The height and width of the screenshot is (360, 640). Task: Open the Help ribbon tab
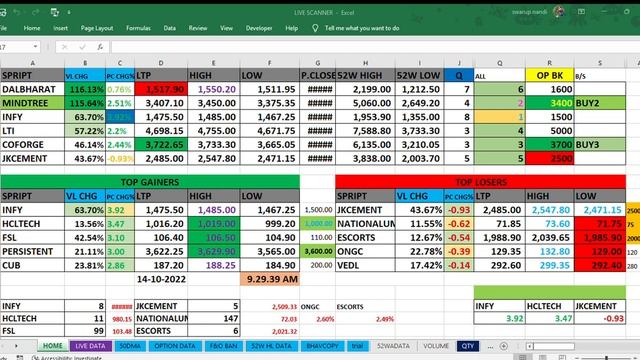(x=291, y=28)
